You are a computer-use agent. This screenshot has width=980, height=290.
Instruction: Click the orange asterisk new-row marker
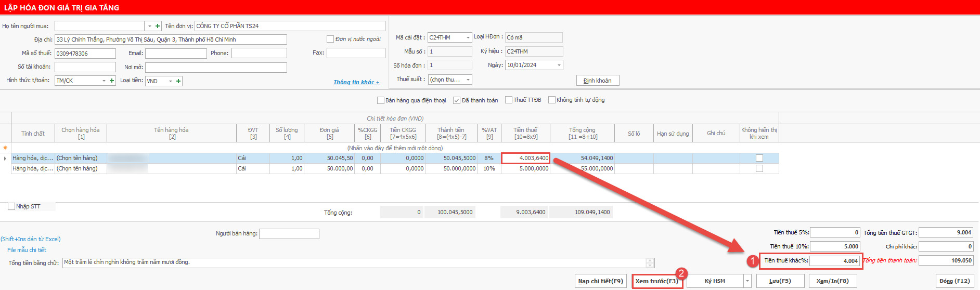click(5, 148)
